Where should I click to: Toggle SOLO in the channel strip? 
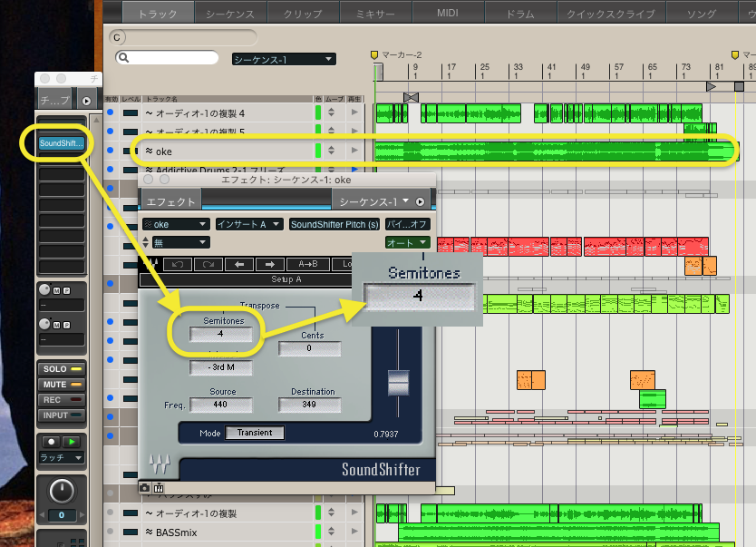[62, 369]
